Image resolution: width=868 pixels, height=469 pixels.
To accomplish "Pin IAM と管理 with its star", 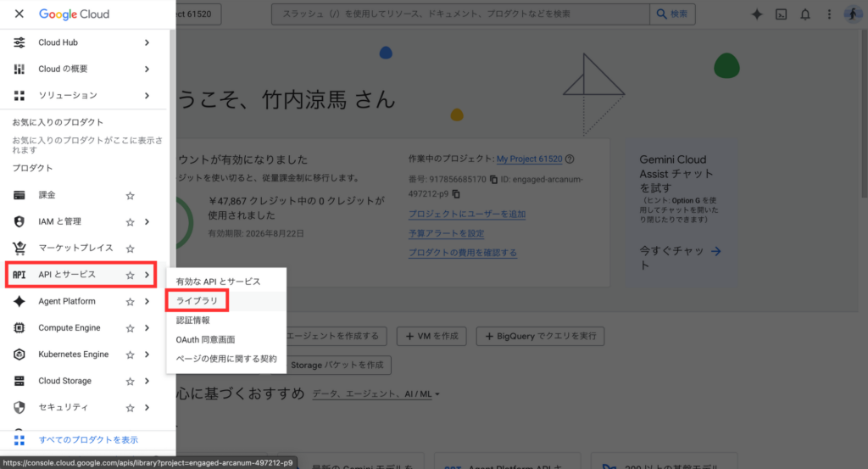I will pos(130,222).
